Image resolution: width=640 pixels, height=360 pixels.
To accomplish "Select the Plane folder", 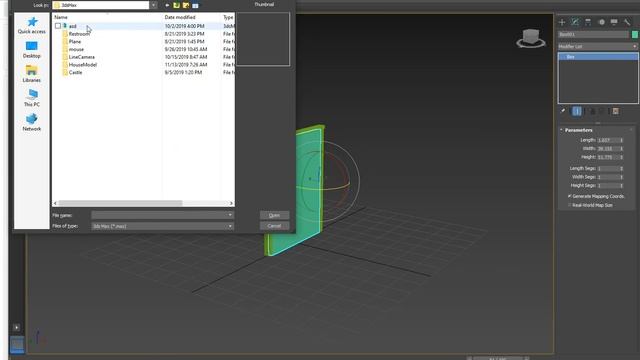I will click(75, 42).
